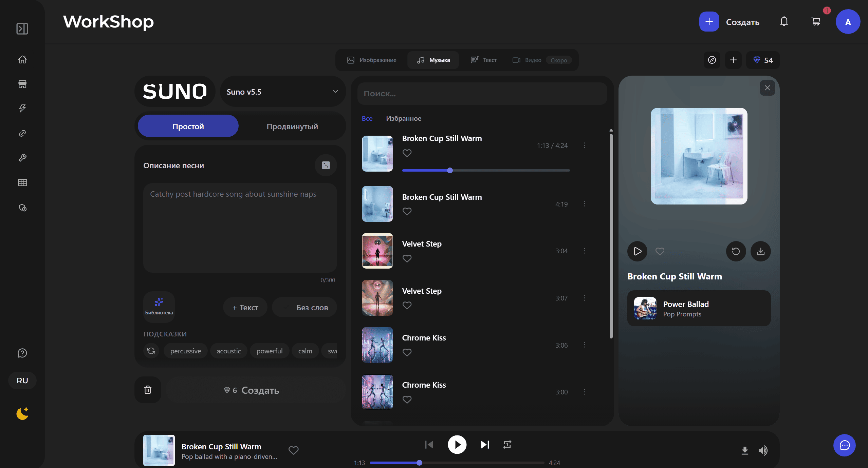Favorite the 4:19 Broken Cup Still Warm track
This screenshot has width=868, height=468.
point(407,211)
